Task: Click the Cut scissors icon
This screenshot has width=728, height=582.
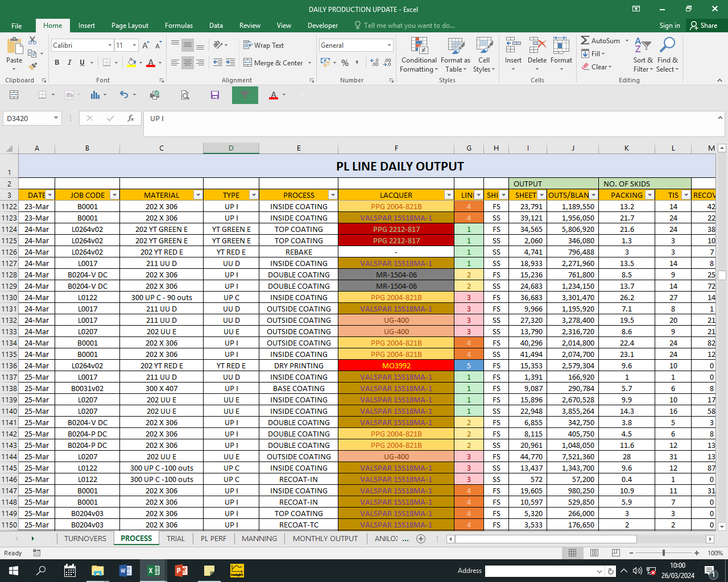Action: (32, 40)
